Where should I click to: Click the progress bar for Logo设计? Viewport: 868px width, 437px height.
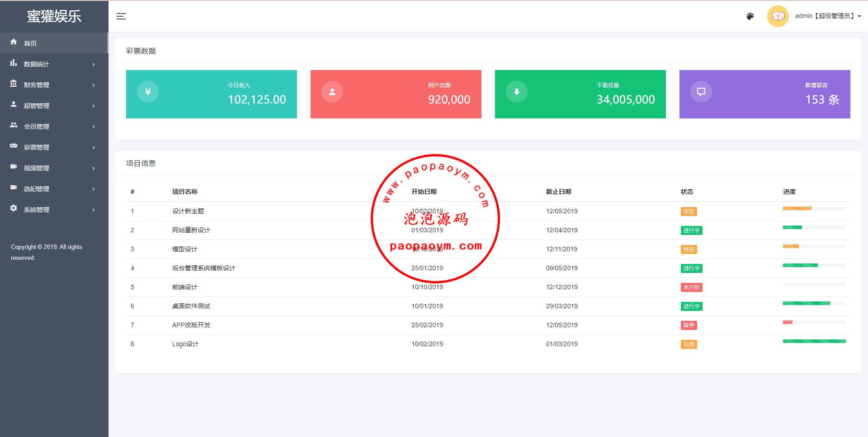coord(814,341)
